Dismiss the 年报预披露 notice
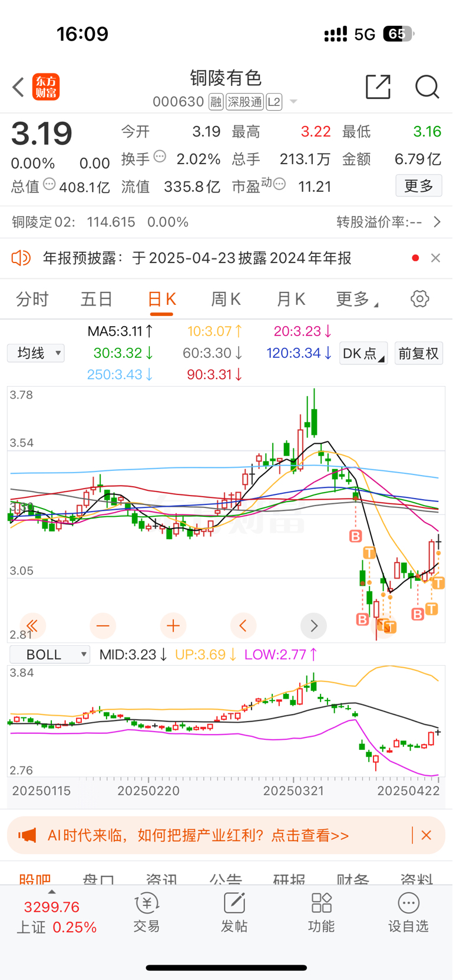This screenshot has width=453, height=980. 435,258
